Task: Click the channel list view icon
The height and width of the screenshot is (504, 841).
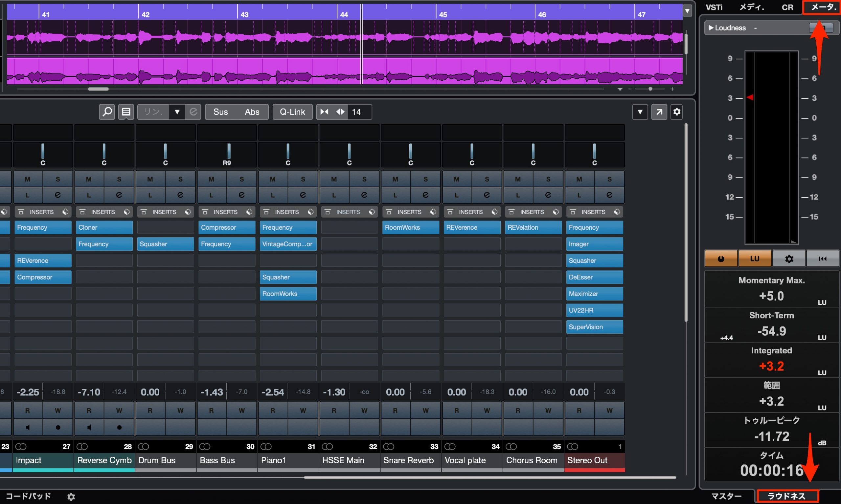Action: [126, 112]
